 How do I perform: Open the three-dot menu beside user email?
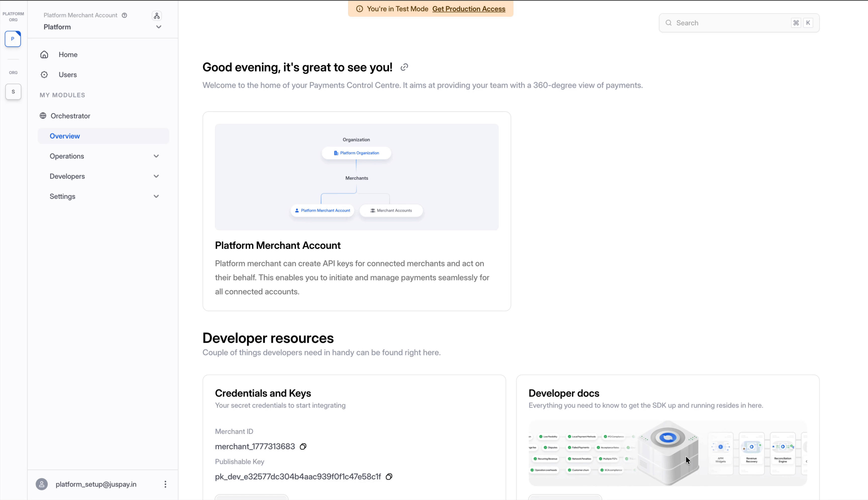(x=165, y=484)
